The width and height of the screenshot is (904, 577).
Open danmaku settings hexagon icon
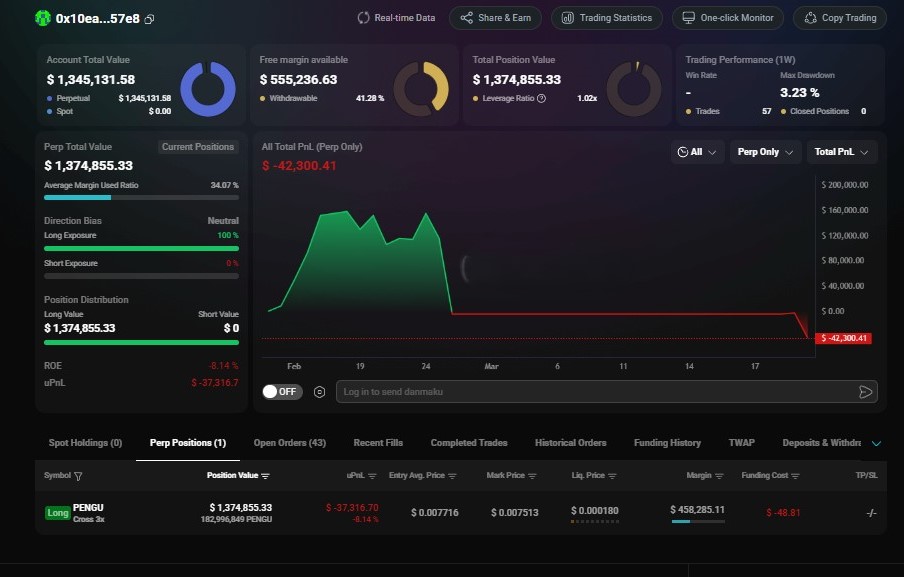click(319, 392)
